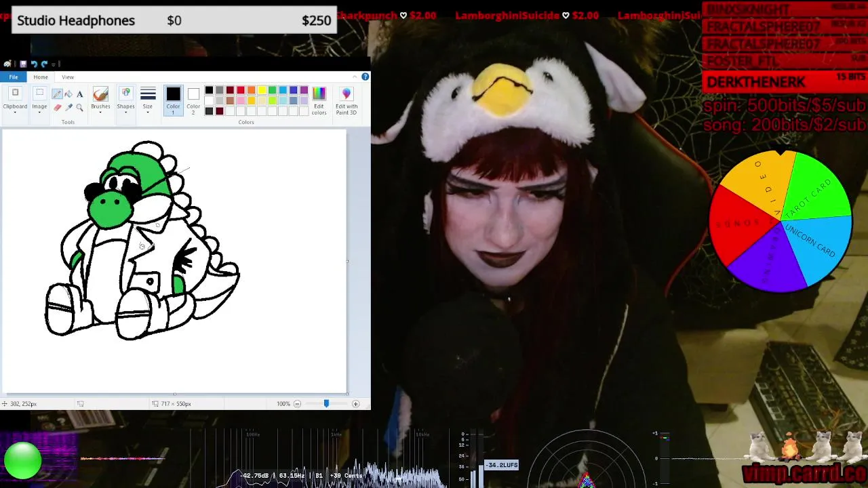Screen dimensions: 868x488
Task: Select the Text tool (A icon)
Action: tap(79, 94)
